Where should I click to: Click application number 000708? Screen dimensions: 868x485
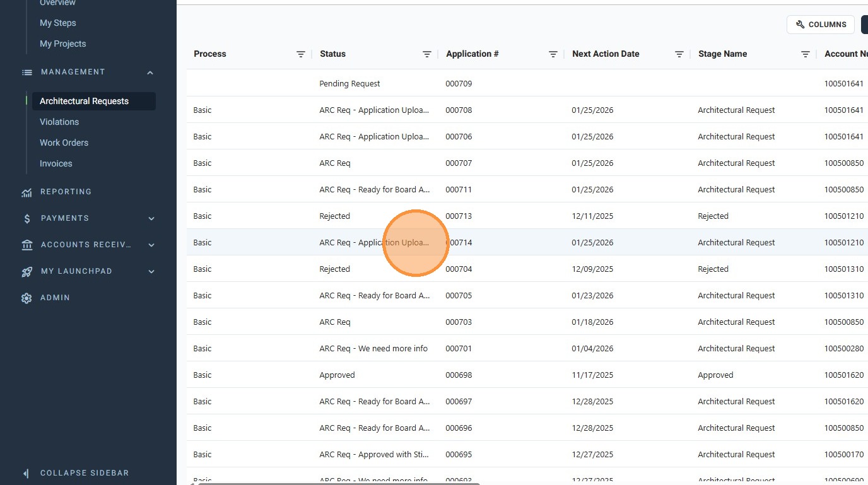coord(459,110)
